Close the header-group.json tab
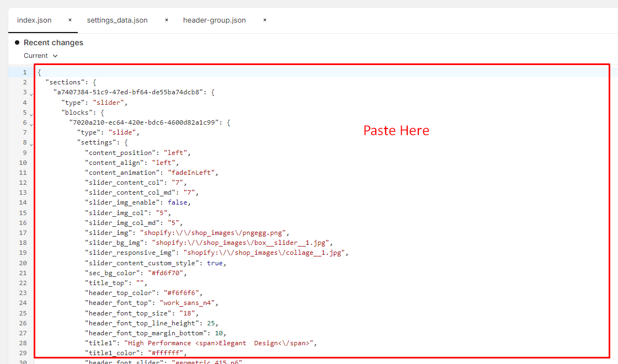 coord(265,20)
